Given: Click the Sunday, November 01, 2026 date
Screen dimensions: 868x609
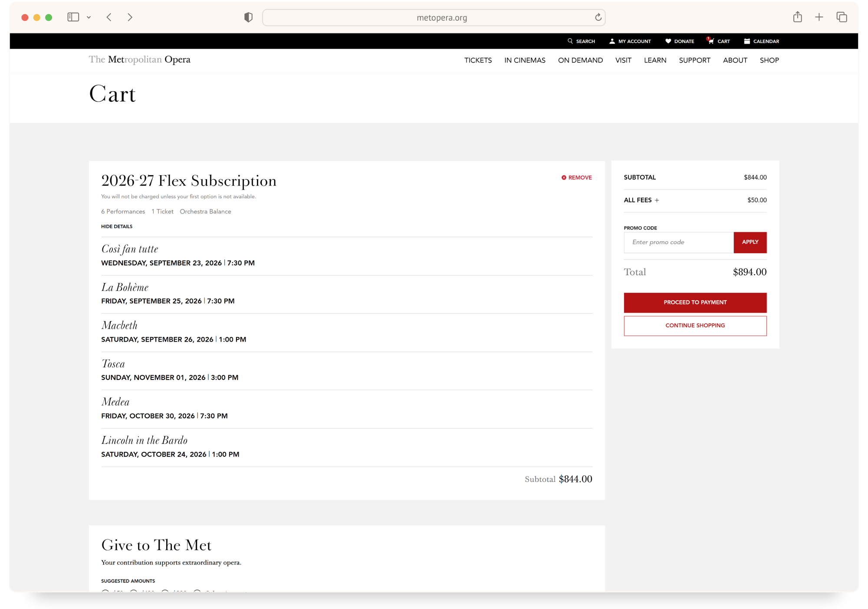Looking at the screenshot, I should coord(153,378).
